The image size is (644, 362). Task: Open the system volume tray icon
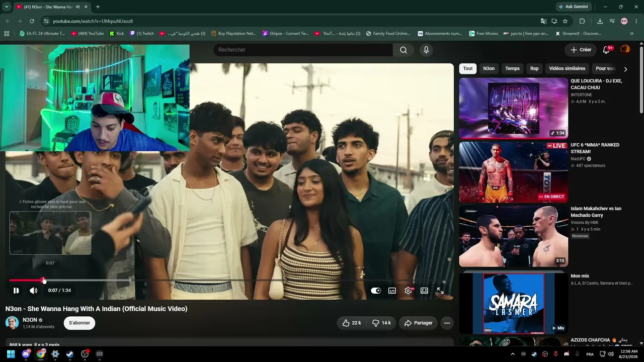(x=611, y=354)
